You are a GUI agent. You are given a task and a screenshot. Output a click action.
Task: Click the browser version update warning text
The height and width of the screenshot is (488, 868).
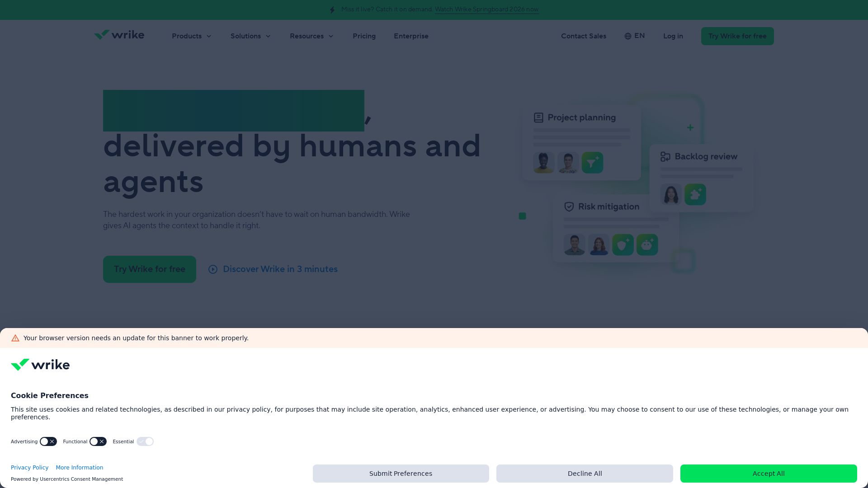(x=136, y=338)
